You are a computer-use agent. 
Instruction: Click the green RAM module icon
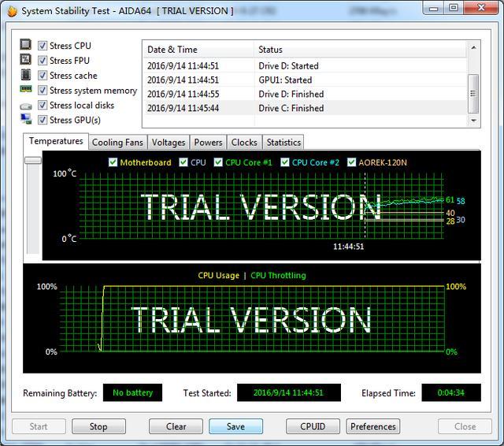(26, 91)
